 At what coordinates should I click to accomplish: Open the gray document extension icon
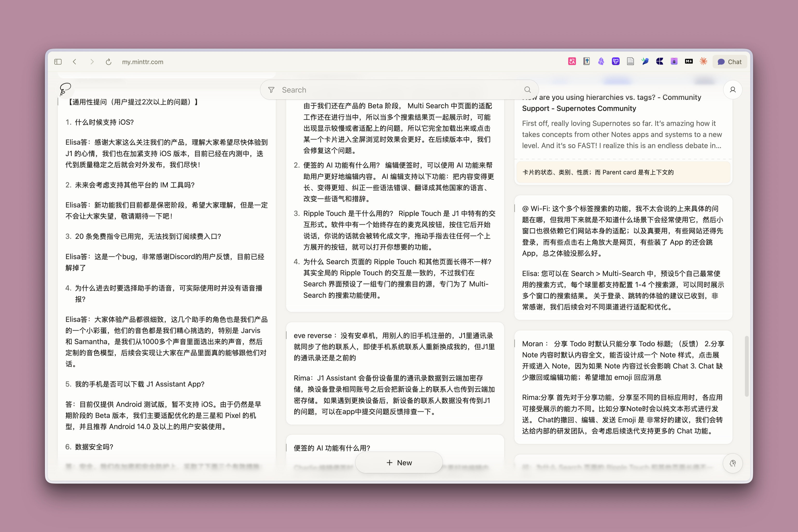(630, 61)
